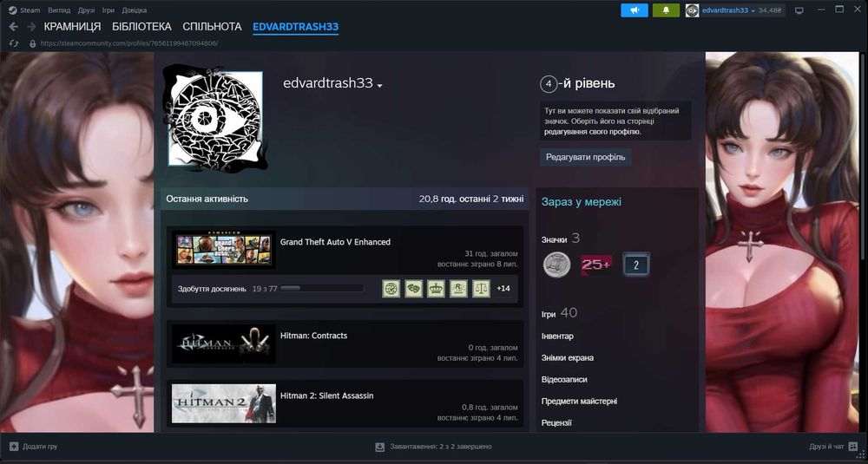
Task: Go to the КРАМНИЦЯ tab
Action: coord(73,27)
